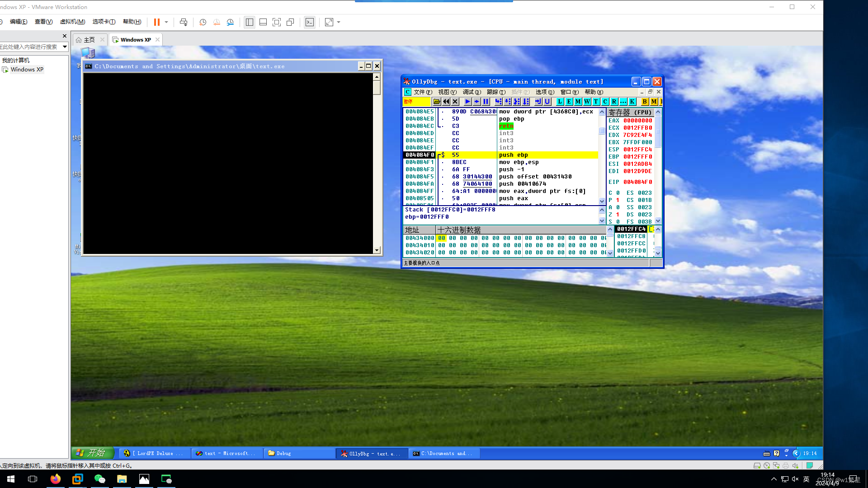Open Memory map via cyan M icon
Screen dimensions: 868x488
click(578, 102)
